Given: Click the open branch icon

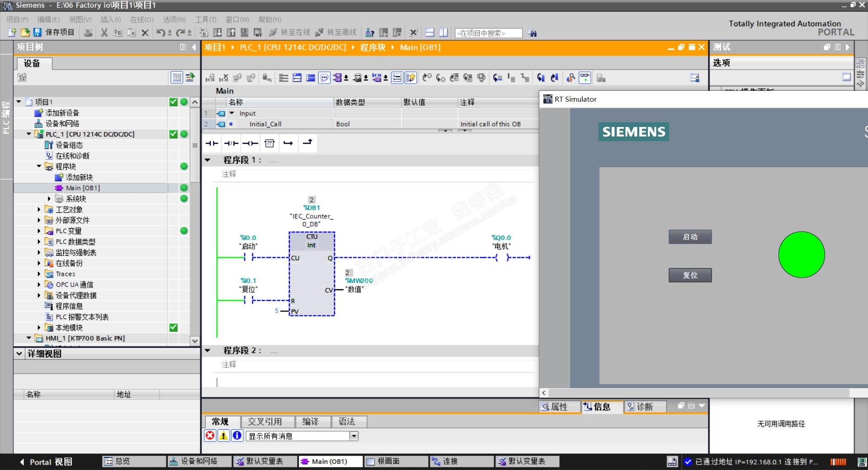Looking at the screenshot, I should pos(288,143).
